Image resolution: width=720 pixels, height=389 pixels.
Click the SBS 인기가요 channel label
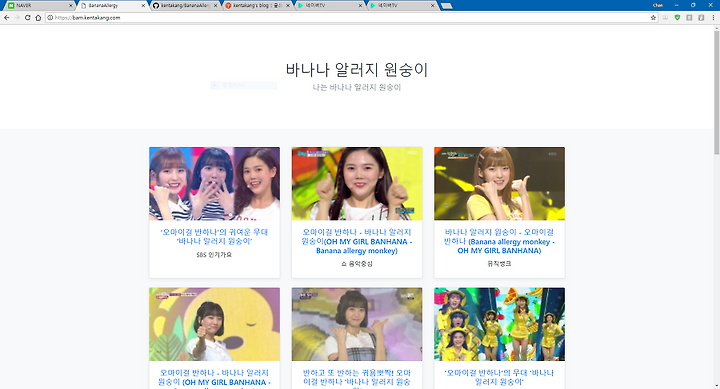(x=214, y=254)
